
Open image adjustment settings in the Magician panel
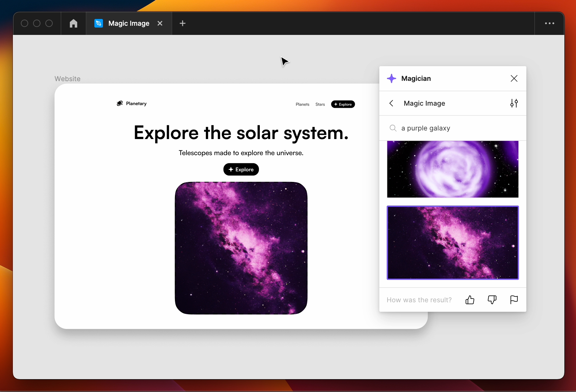pyautogui.click(x=514, y=103)
